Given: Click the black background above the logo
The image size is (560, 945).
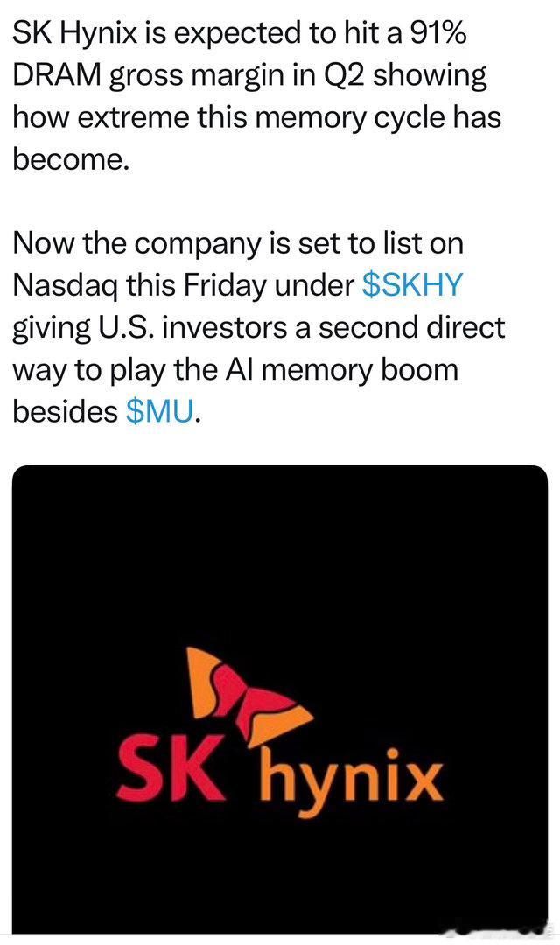Looking at the screenshot, I should point(280,555).
